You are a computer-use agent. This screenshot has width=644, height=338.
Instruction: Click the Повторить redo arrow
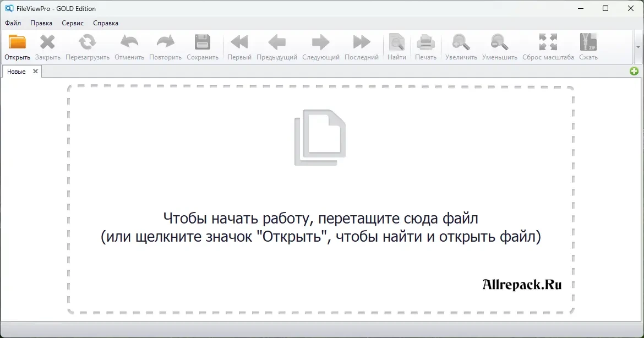coord(166,42)
